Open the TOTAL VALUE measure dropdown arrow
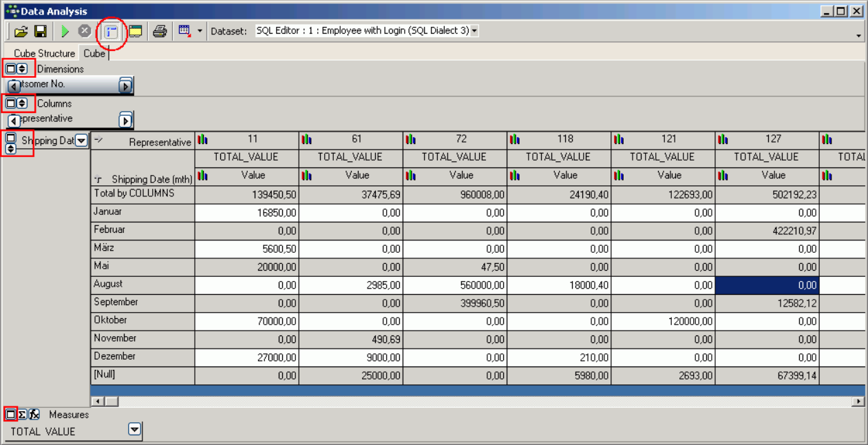 (135, 430)
